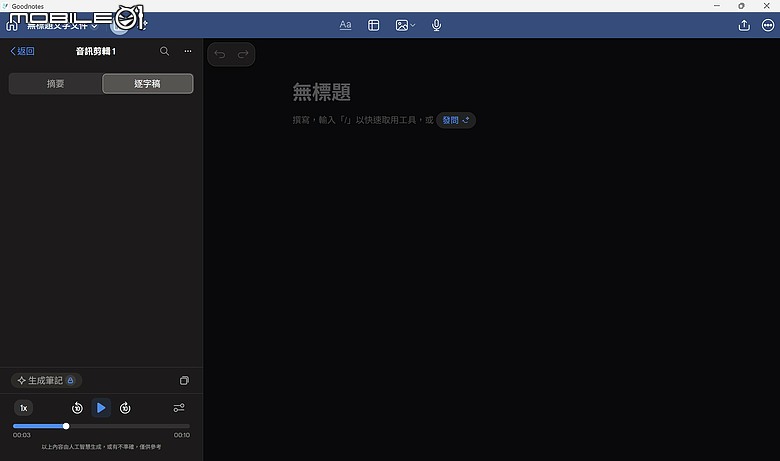The width and height of the screenshot is (780, 461).
Task: Click the 無標題 document title field
Action: tap(322, 92)
